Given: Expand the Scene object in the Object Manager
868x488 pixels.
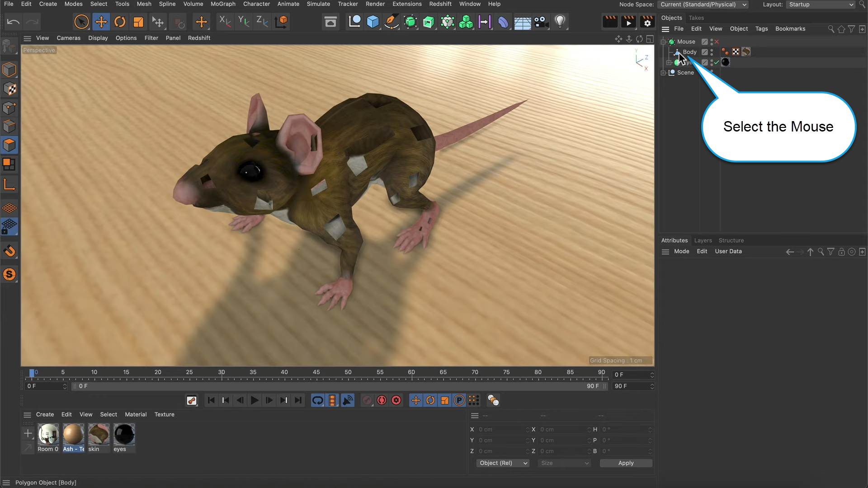Looking at the screenshot, I should [663, 72].
